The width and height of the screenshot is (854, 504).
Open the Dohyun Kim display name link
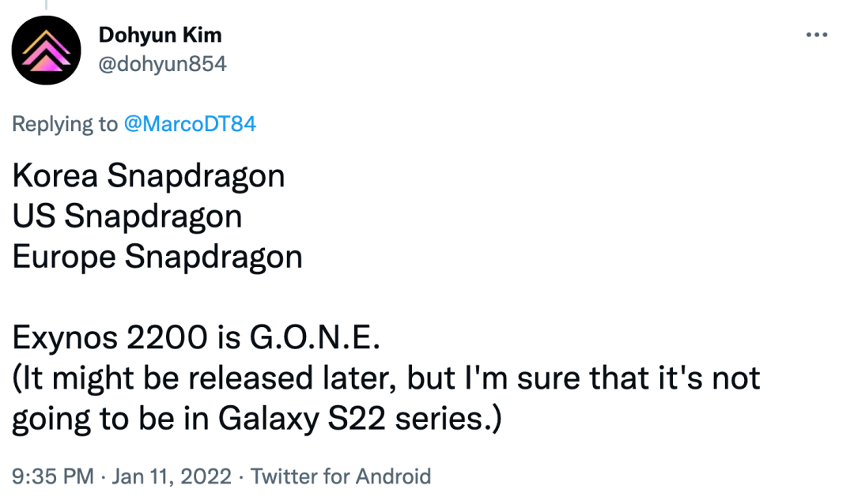click(160, 35)
